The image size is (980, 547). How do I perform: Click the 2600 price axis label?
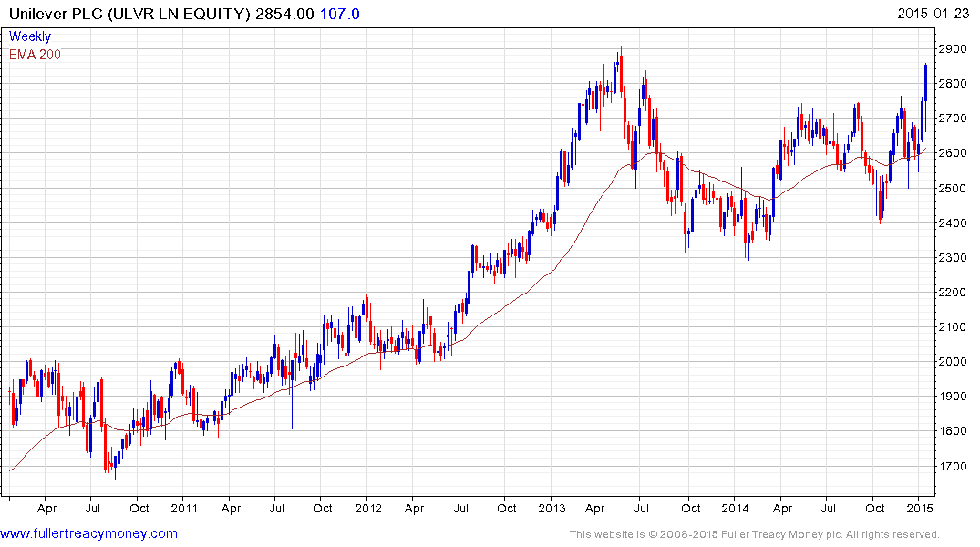point(953,153)
